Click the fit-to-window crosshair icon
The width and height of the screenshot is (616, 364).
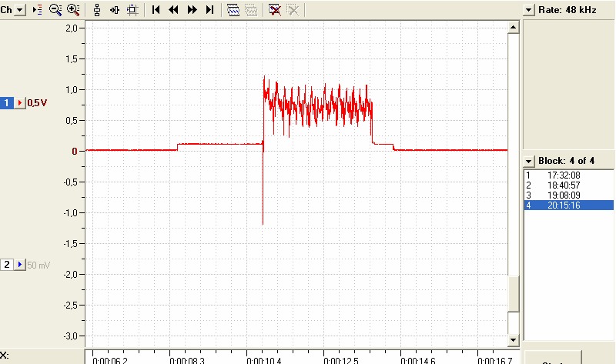click(132, 10)
